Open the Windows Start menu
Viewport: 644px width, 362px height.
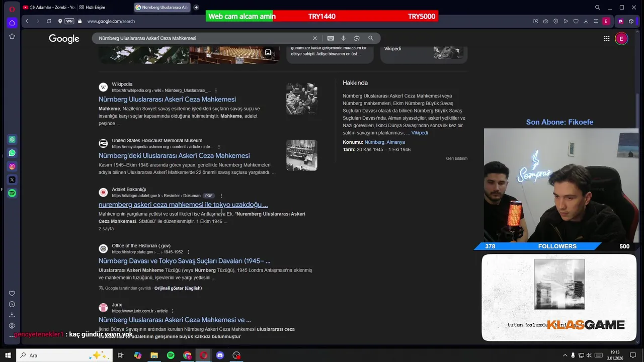[x=8, y=355]
